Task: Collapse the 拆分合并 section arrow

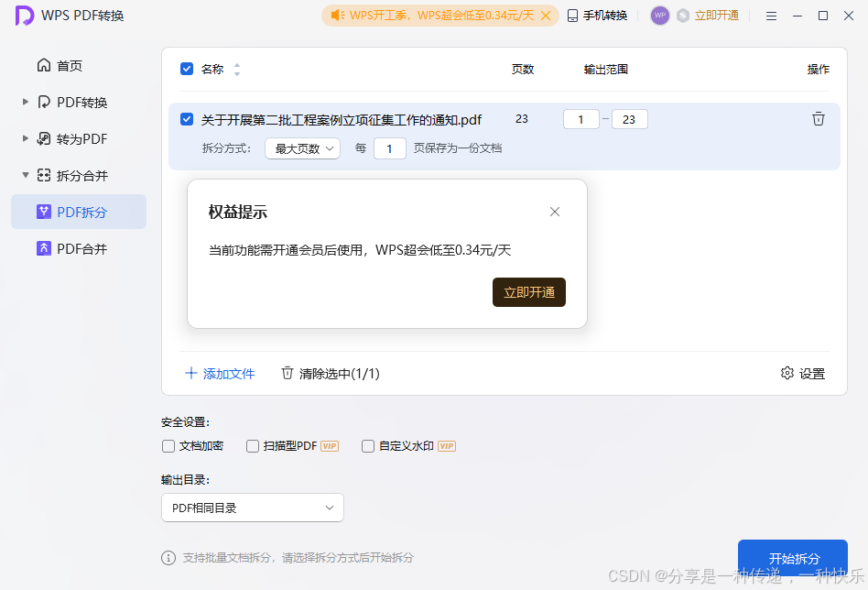Action: [26, 175]
